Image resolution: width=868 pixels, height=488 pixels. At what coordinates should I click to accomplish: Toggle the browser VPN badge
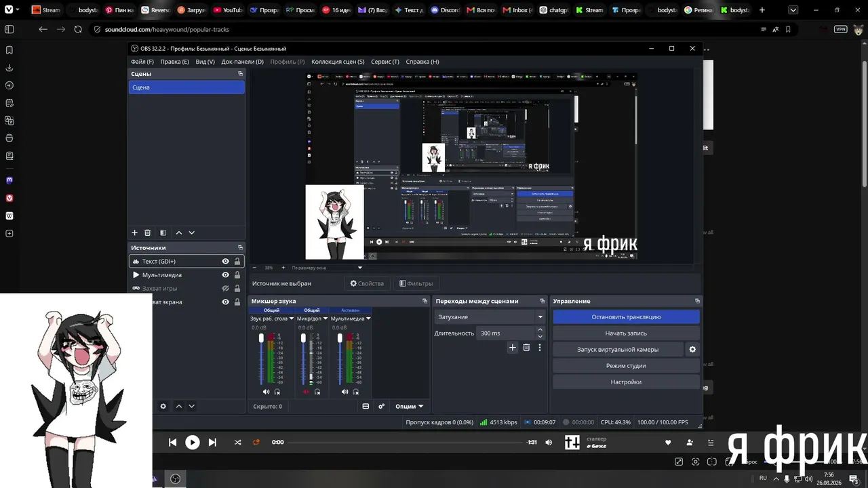coord(841,29)
